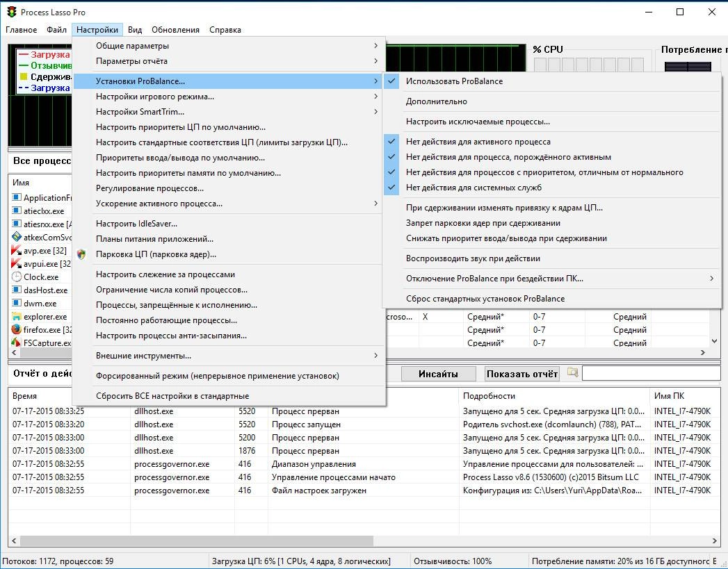Click the dasHost.exe process icon
728x569 pixels.
click(16, 290)
